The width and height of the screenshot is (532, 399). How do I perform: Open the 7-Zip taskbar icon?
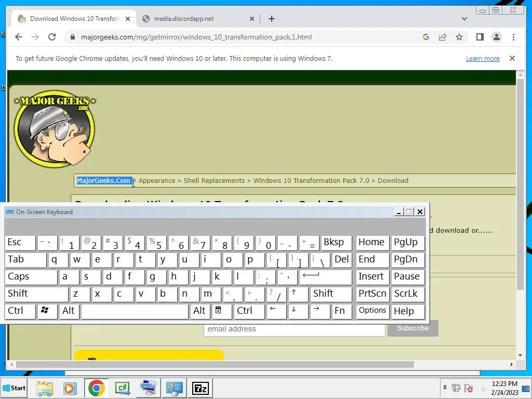click(200, 388)
